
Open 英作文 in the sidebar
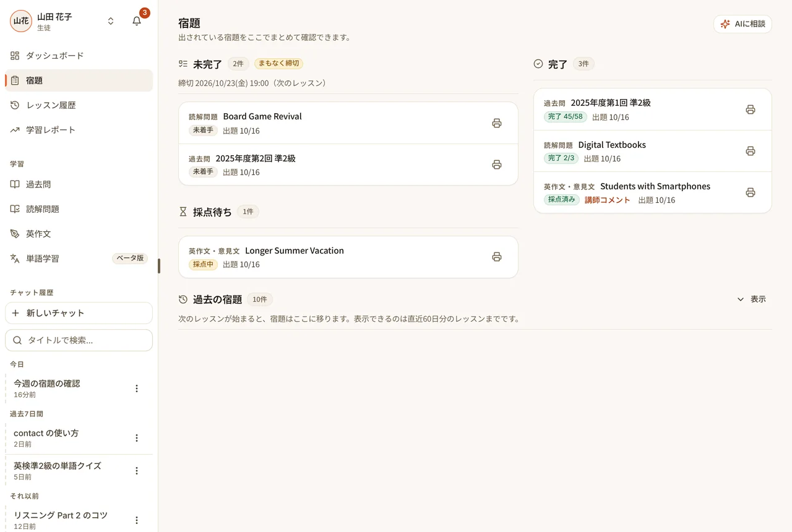(79, 234)
